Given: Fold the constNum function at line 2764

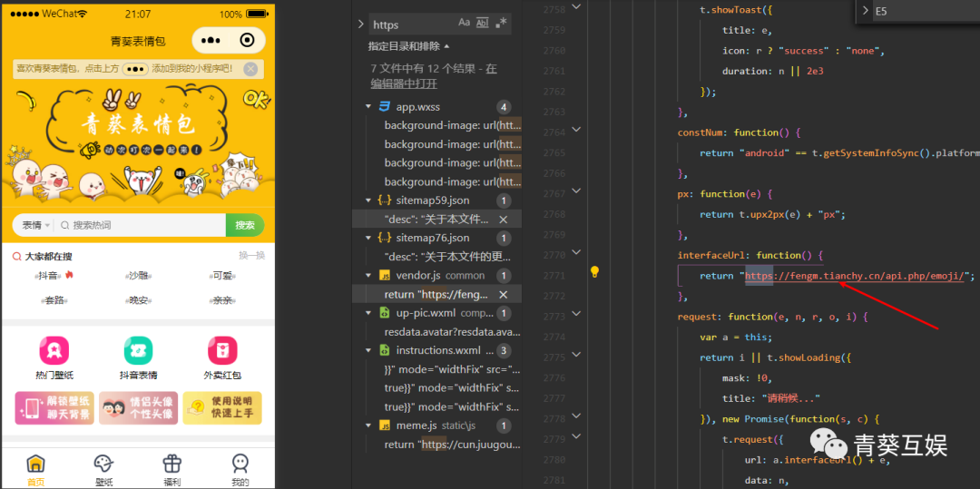Looking at the screenshot, I should 575,129.
